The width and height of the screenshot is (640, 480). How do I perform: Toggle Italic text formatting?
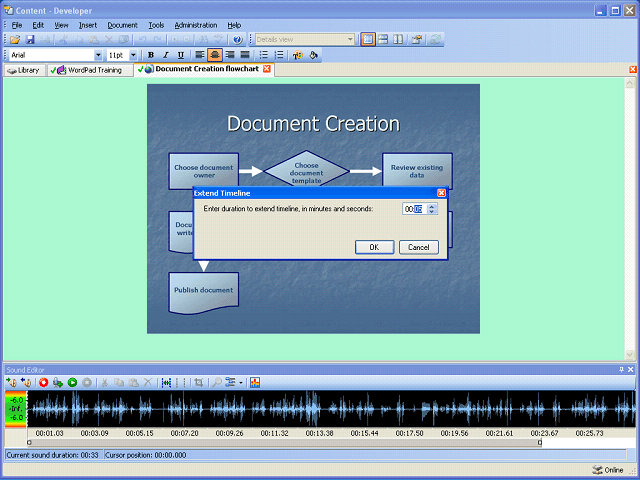click(165, 55)
